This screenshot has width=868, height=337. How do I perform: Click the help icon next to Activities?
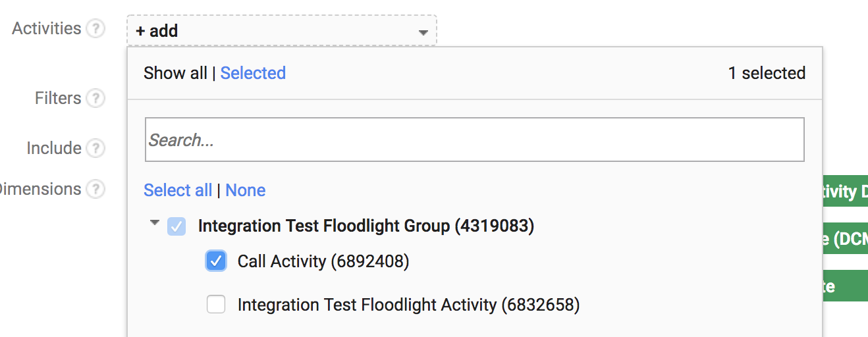96,29
